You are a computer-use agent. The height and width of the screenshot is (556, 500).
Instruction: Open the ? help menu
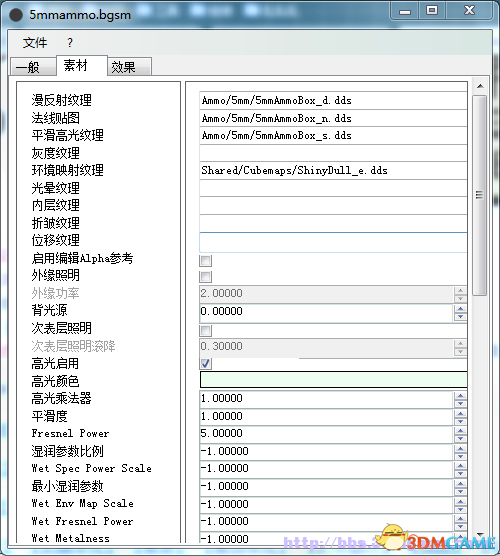click(x=70, y=43)
